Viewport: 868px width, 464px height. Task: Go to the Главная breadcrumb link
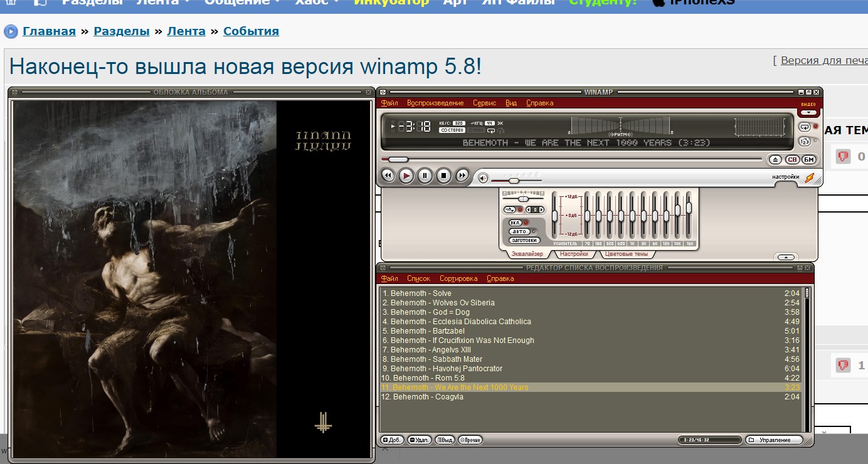[49, 31]
